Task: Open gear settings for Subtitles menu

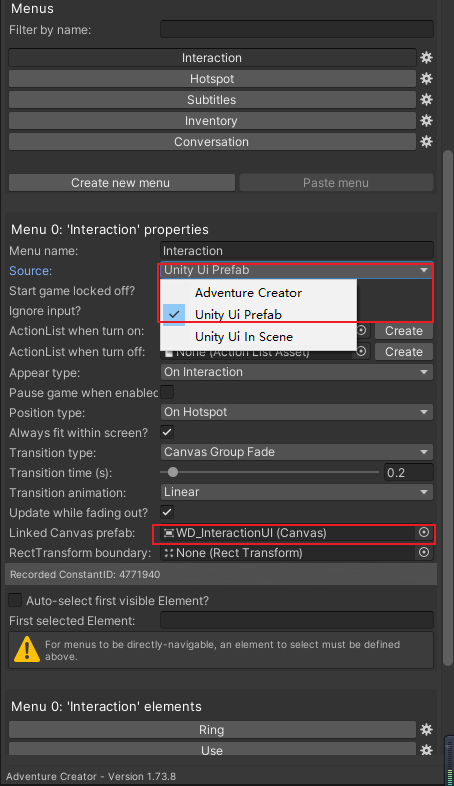Action: click(x=426, y=100)
